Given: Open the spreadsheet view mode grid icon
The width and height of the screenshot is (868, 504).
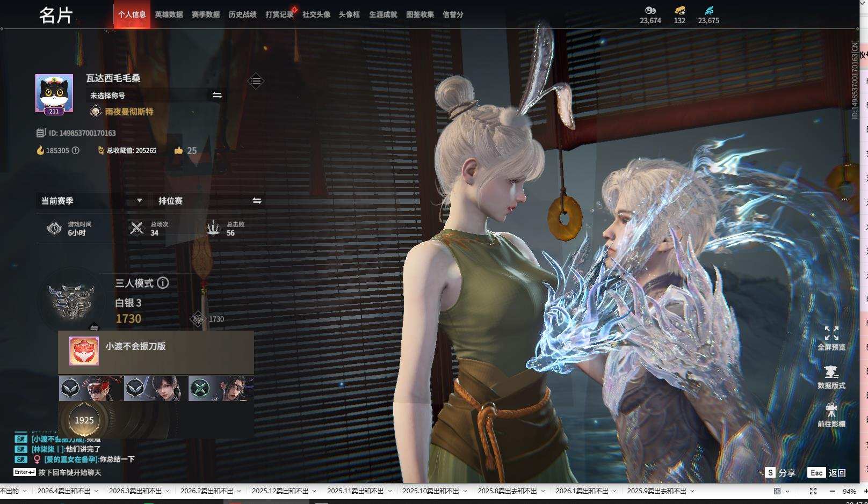Looking at the screenshot, I should [x=777, y=491].
